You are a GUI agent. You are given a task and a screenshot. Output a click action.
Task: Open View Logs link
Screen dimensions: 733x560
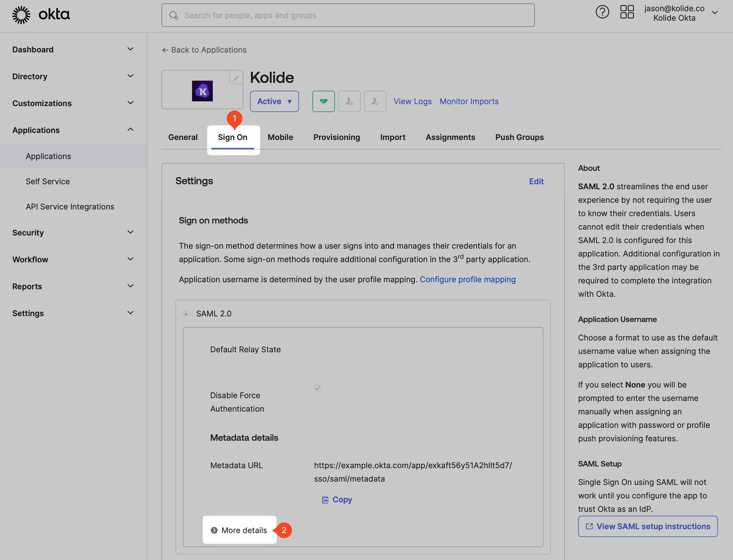pyautogui.click(x=413, y=101)
